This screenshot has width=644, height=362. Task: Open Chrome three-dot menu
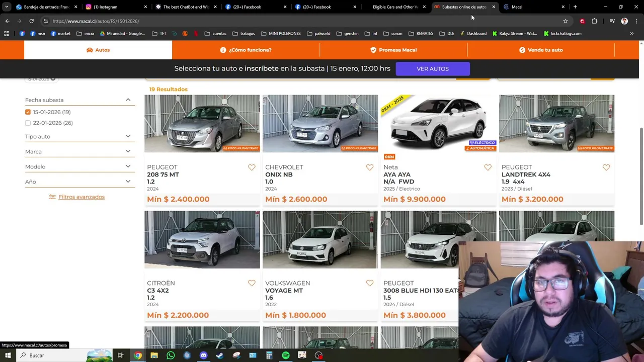coord(636,21)
